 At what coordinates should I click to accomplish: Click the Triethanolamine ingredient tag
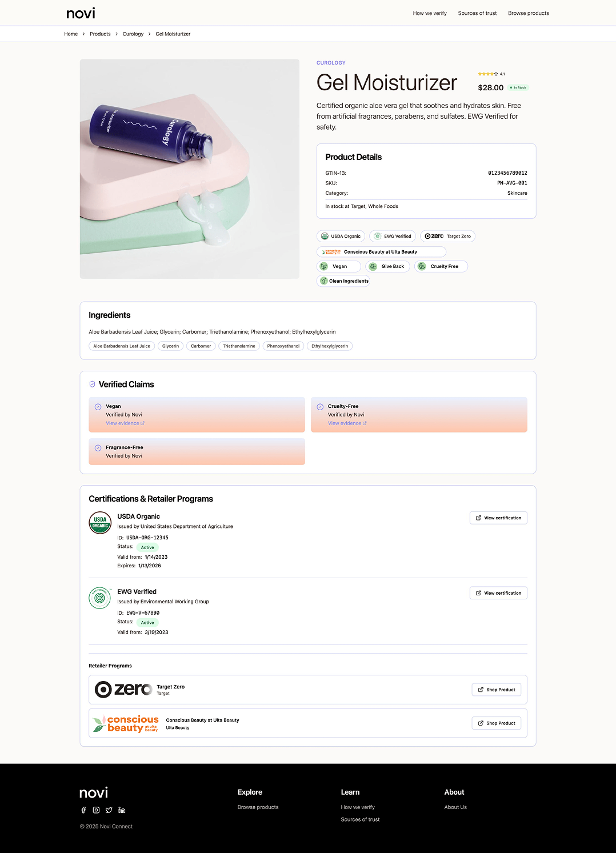(239, 346)
